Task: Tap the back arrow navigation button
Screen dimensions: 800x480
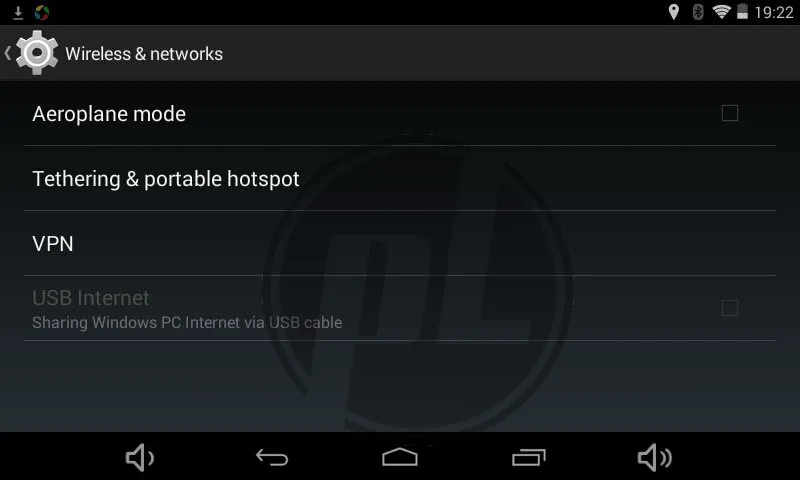Action: click(272, 458)
